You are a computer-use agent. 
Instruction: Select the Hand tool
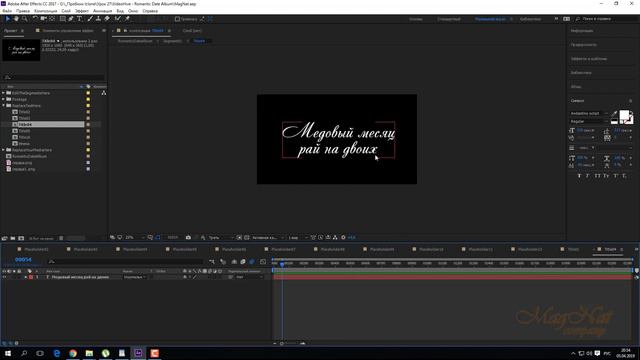[16, 19]
